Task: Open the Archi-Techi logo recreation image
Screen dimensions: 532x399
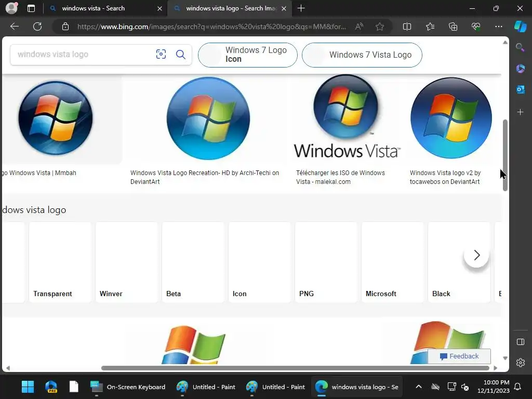Action: pyautogui.click(x=208, y=118)
